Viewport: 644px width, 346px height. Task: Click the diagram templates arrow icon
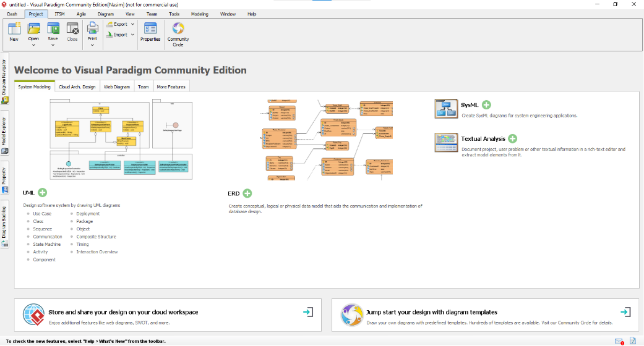pos(625,312)
